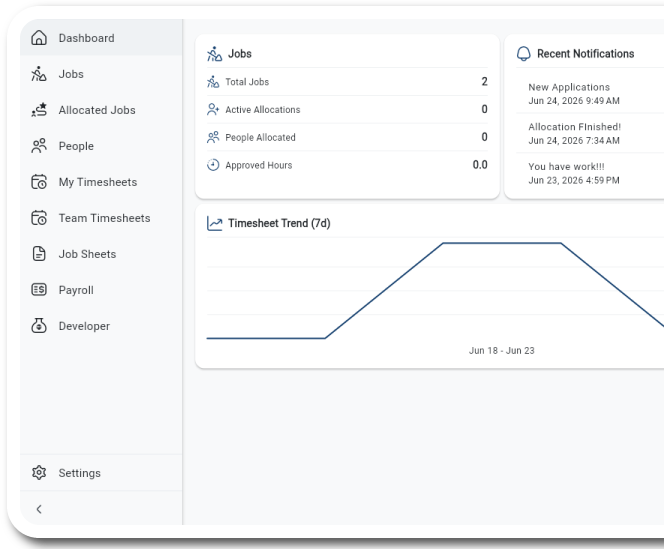
Task: Open Allocated Jobs page
Action: coord(101,110)
